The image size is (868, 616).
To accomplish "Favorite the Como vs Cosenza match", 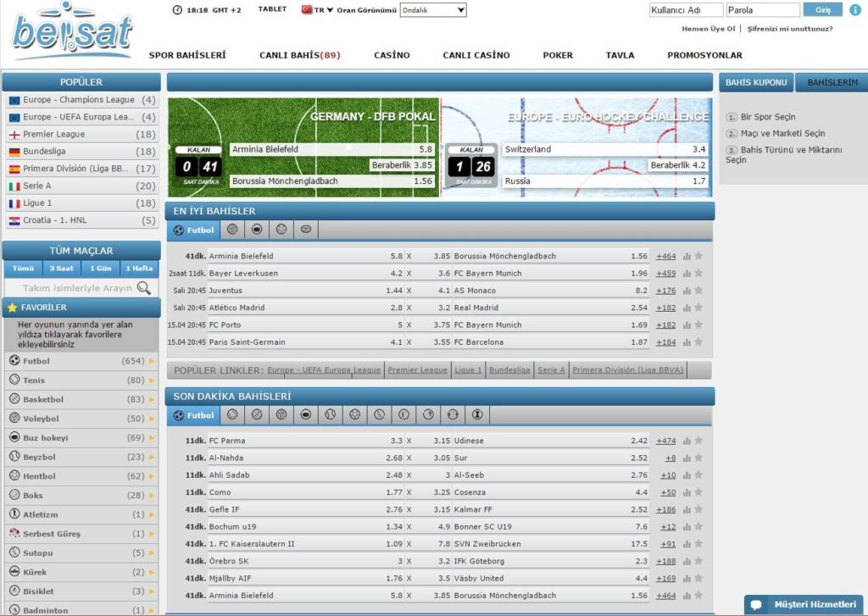I will pos(698,492).
